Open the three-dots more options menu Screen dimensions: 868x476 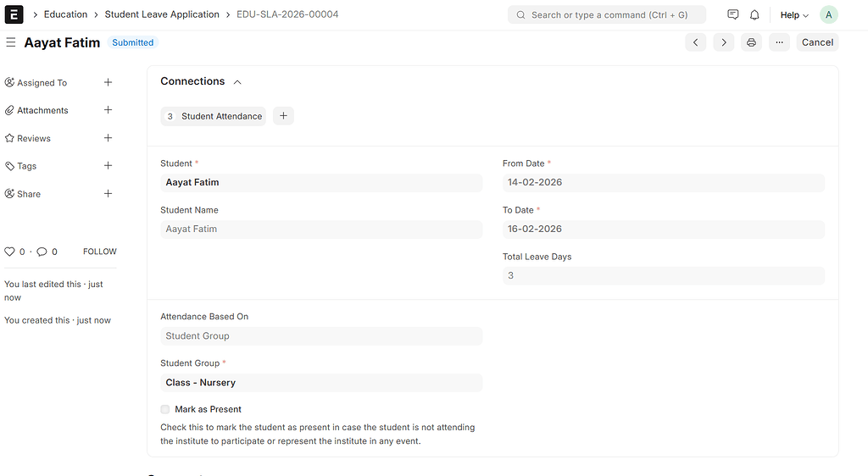[780, 42]
